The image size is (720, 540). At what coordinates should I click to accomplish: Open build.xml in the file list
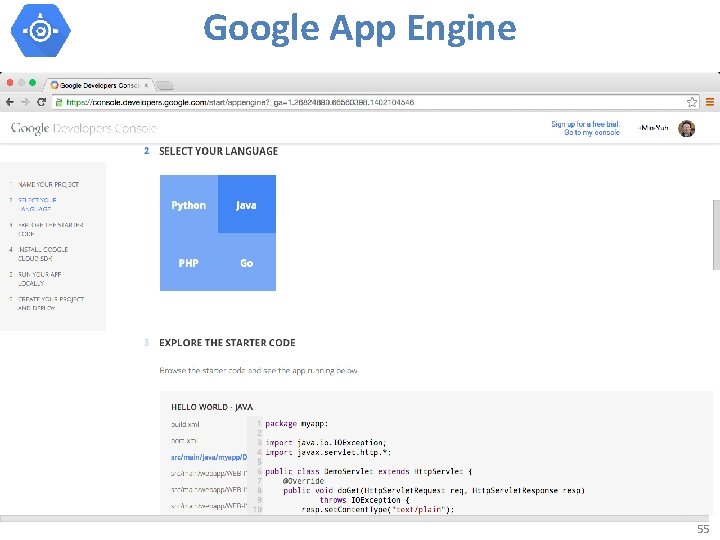click(186, 424)
